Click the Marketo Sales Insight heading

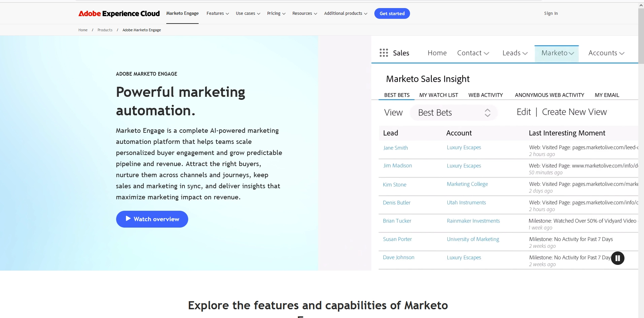click(428, 79)
